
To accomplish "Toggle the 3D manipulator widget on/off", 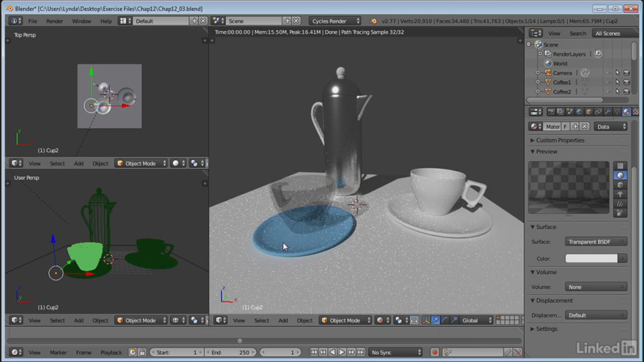I will (426, 320).
